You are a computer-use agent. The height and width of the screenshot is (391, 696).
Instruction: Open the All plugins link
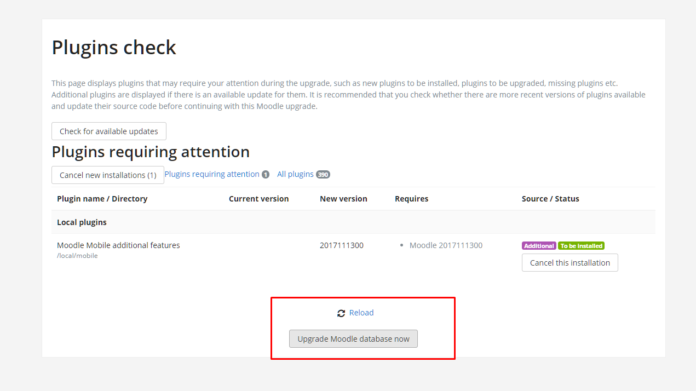(295, 174)
